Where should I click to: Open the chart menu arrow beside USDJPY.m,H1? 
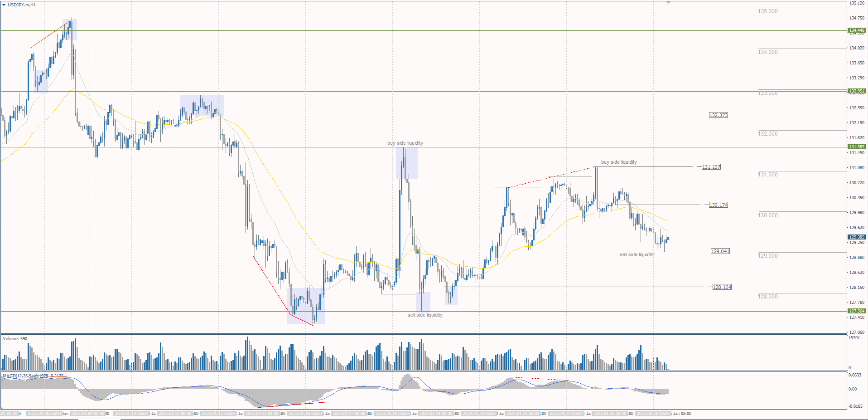pyautogui.click(x=4, y=5)
